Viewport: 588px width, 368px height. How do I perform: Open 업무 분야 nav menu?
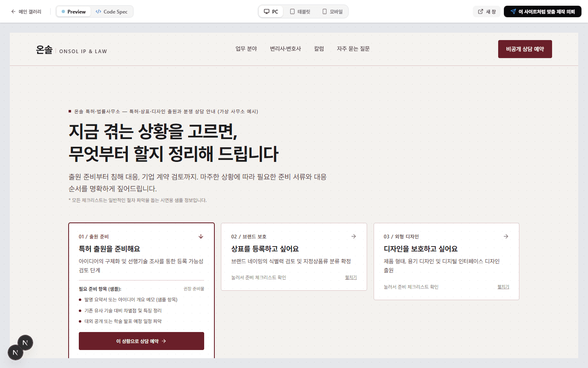pyautogui.click(x=246, y=49)
